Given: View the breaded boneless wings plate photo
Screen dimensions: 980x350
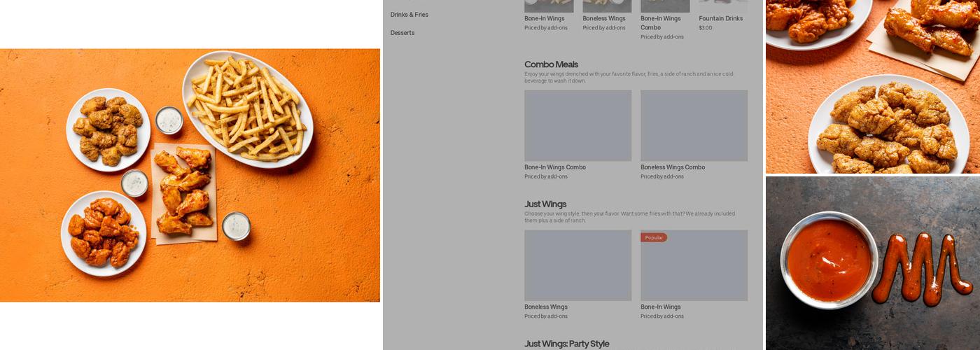Looking at the screenshot, I should [873, 87].
